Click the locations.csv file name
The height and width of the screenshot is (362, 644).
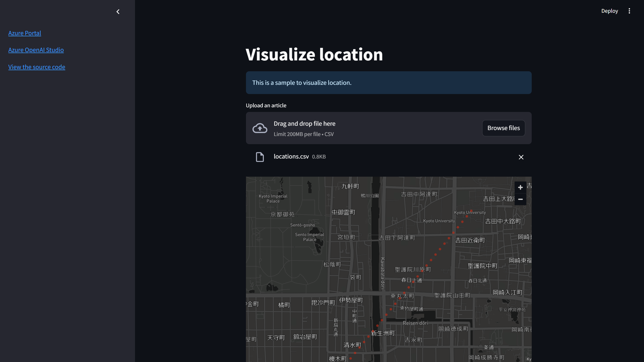click(291, 156)
